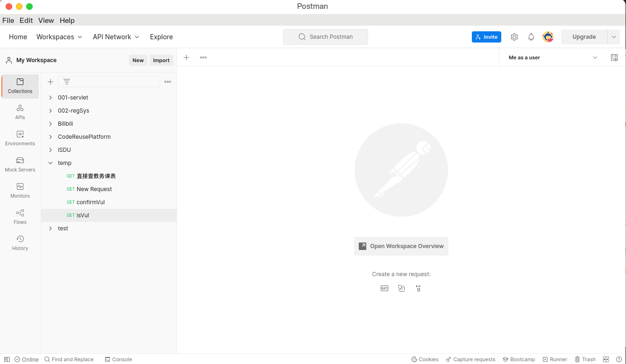Expand the iSDU collection

50,150
